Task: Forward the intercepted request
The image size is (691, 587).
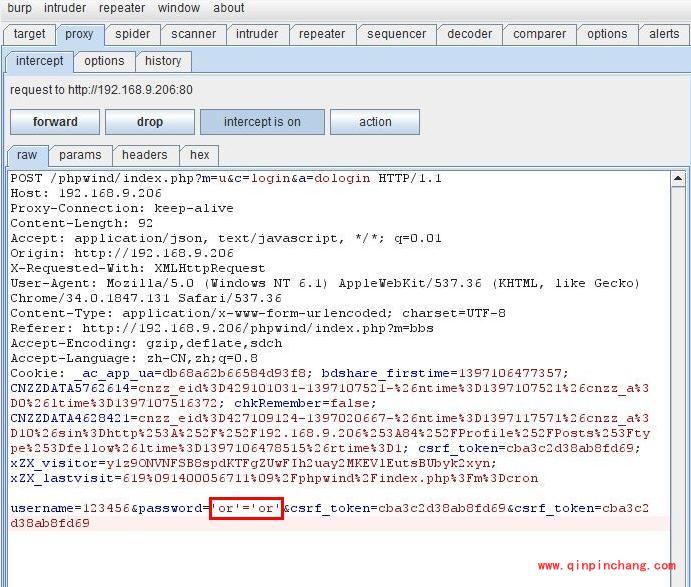Action: [55, 122]
